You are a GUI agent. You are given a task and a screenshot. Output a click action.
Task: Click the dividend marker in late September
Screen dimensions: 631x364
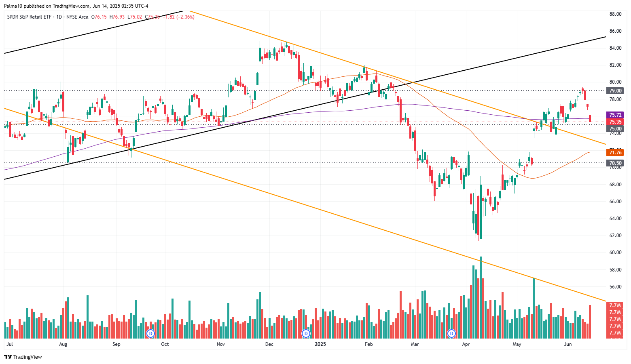150,333
